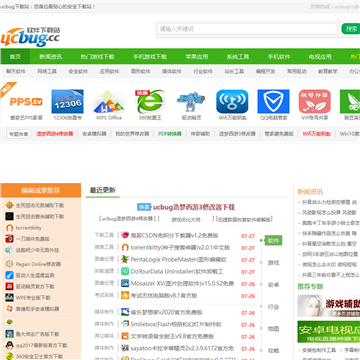Click the red WiFi万能钥匙 topic link
The image size is (360, 360).
coord(317,134)
